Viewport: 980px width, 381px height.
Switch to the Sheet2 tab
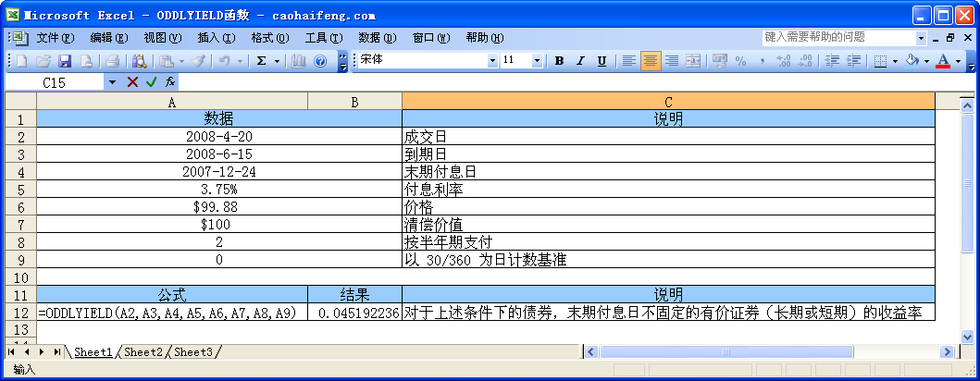(x=143, y=352)
